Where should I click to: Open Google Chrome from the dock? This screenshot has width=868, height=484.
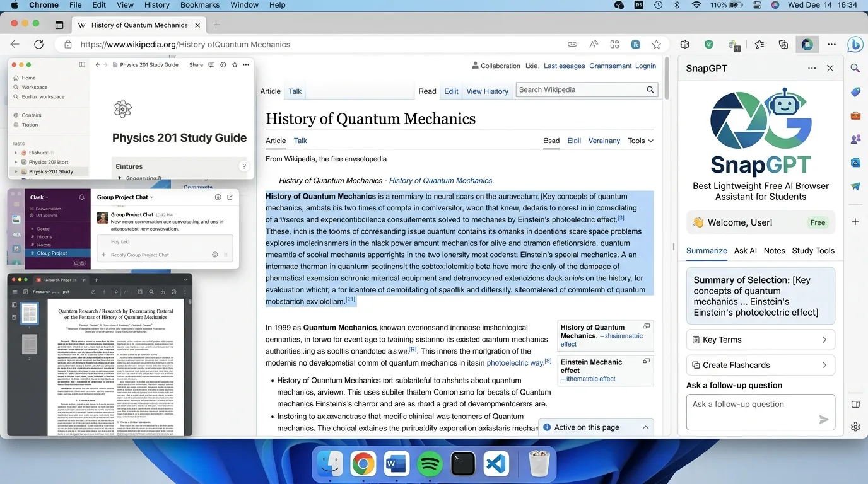click(363, 464)
